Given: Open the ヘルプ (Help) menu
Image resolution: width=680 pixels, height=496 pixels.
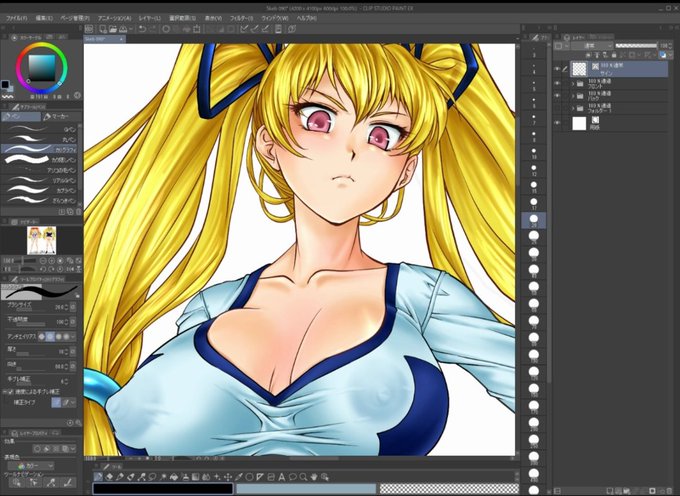Looking at the screenshot, I should point(306,18).
